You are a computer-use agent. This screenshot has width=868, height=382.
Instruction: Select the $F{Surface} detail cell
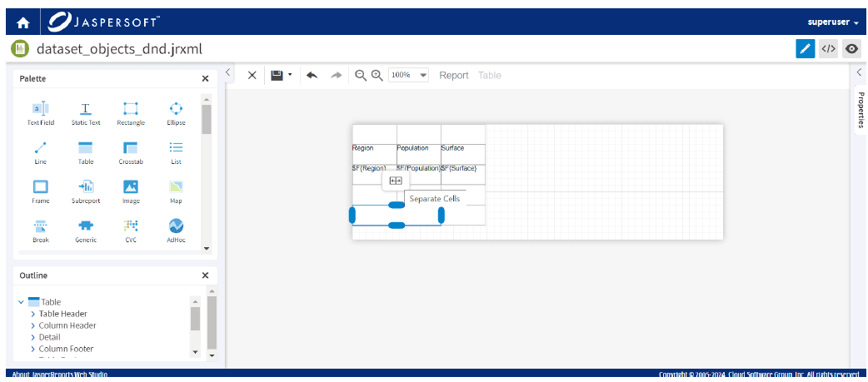[463, 175]
